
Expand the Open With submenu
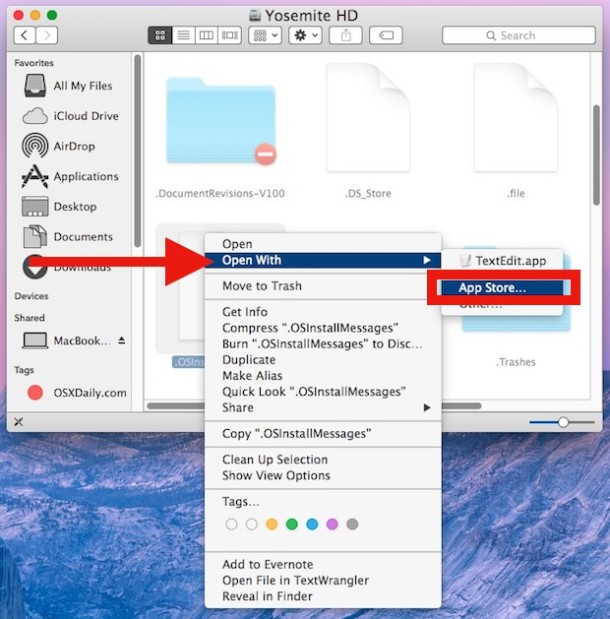(x=323, y=260)
